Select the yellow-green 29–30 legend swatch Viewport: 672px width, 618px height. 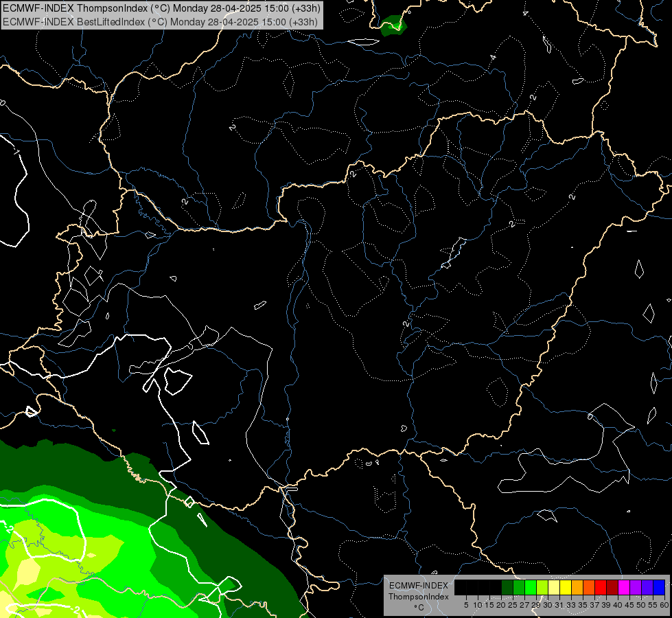(x=542, y=587)
